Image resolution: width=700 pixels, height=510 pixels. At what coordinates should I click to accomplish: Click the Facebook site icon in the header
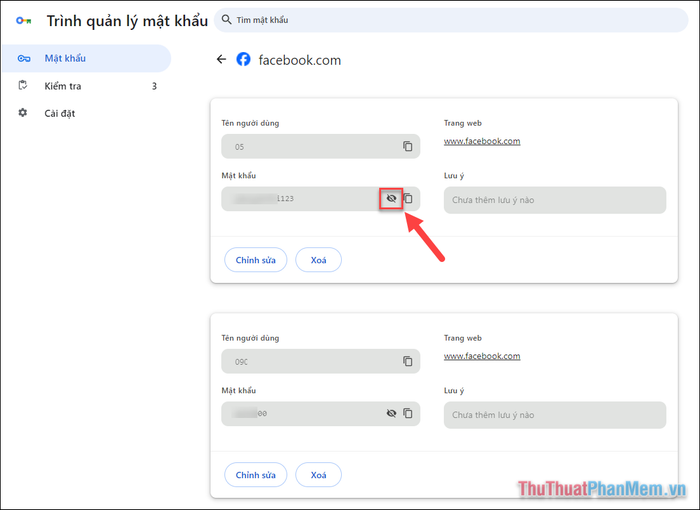pos(243,60)
